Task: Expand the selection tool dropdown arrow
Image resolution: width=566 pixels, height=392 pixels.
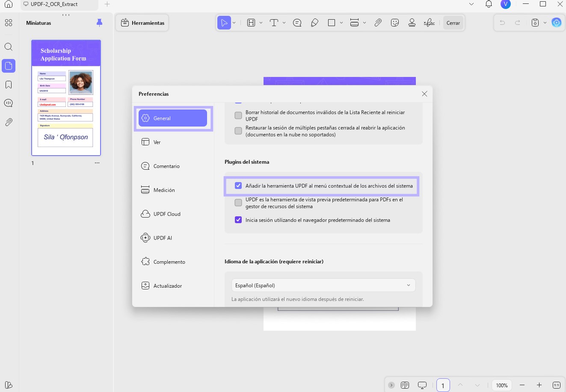Action: tap(234, 23)
